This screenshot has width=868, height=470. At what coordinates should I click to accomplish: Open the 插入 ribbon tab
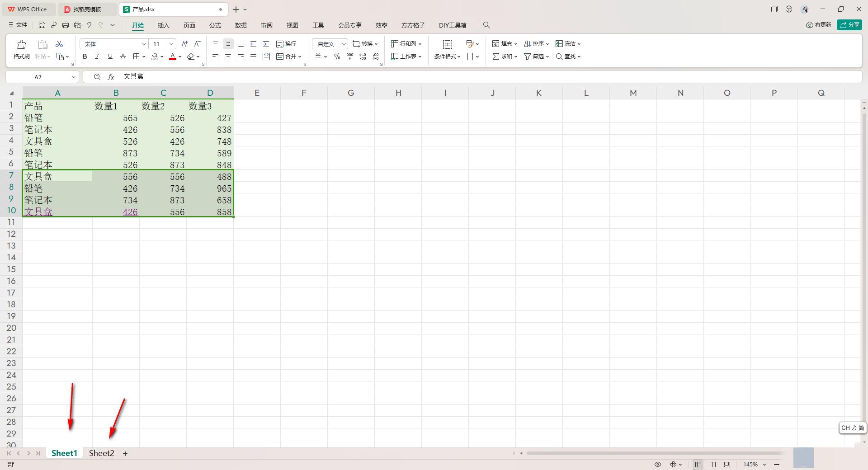point(163,25)
